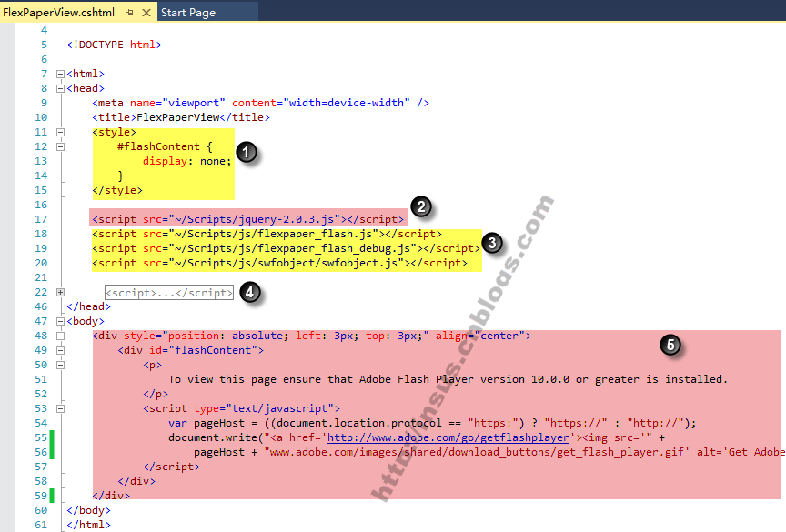Screen dimensions: 786x532
Task: Click the meta viewport tag line
Action: coord(261,103)
